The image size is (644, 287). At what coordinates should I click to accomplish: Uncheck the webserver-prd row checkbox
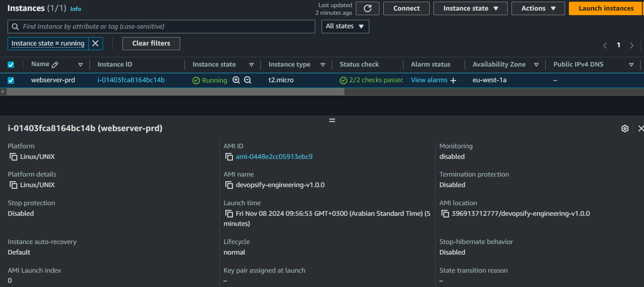(11, 80)
